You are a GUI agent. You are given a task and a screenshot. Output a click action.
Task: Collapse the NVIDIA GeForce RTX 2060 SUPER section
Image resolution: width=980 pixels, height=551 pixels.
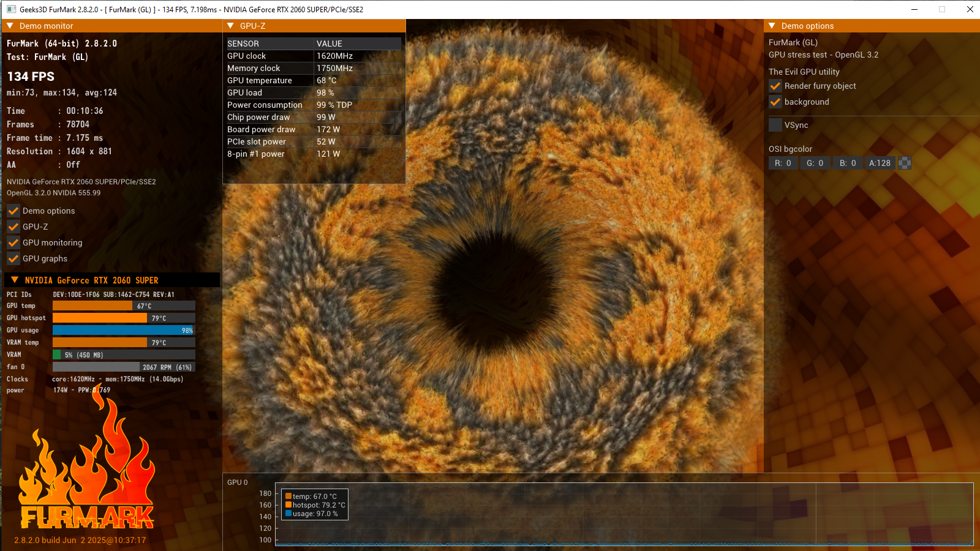(x=15, y=280)
